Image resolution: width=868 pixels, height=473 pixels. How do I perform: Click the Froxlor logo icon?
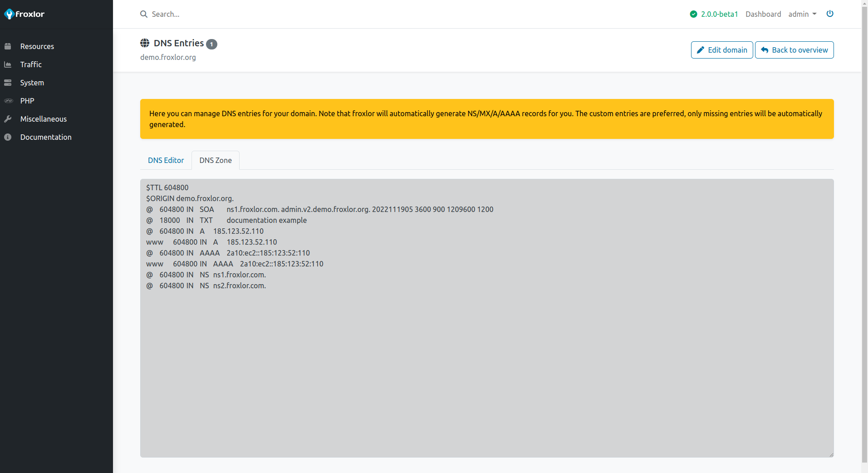[x=9, y=14]
